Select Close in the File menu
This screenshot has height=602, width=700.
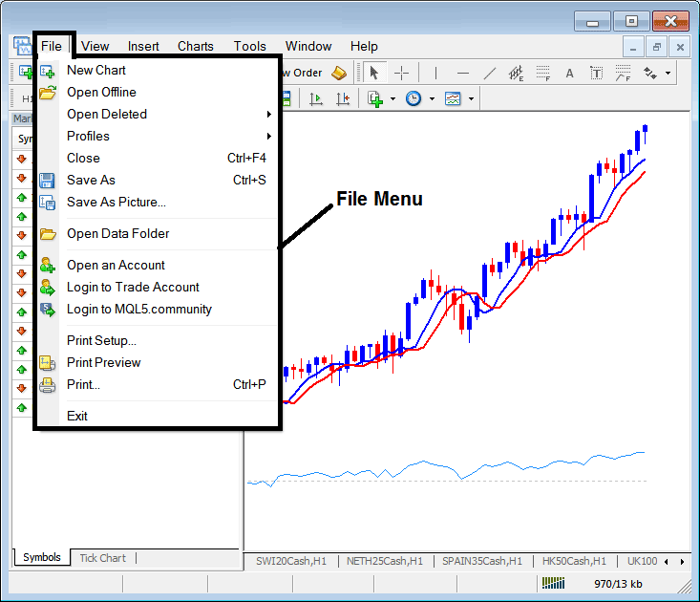[159, 158]
